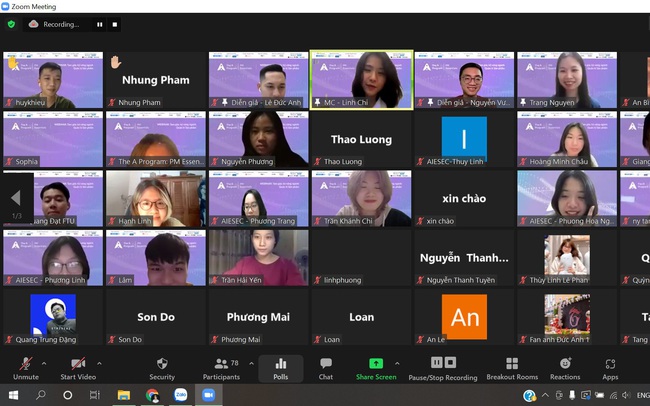
Task: Click Nhung Pham raised hand icon
Action: pyautogui.click(x=116, y=62)
